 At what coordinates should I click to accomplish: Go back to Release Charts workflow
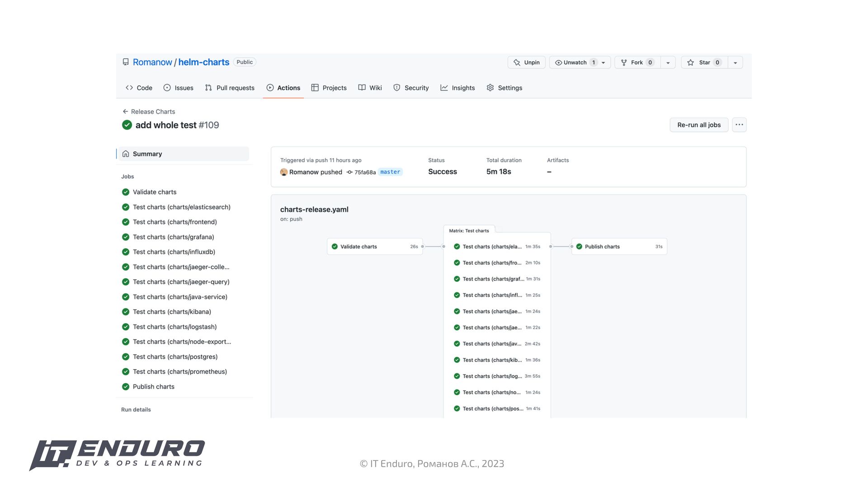(x=153, y=112)
